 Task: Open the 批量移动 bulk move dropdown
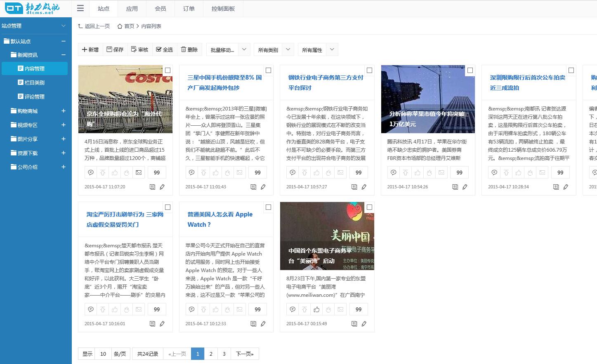point(228,49)
